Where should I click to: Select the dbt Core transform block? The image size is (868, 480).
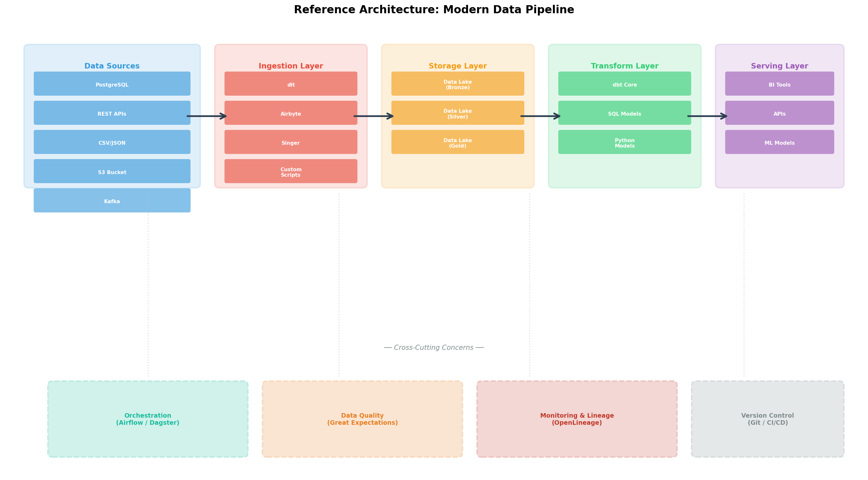point(624,85)
